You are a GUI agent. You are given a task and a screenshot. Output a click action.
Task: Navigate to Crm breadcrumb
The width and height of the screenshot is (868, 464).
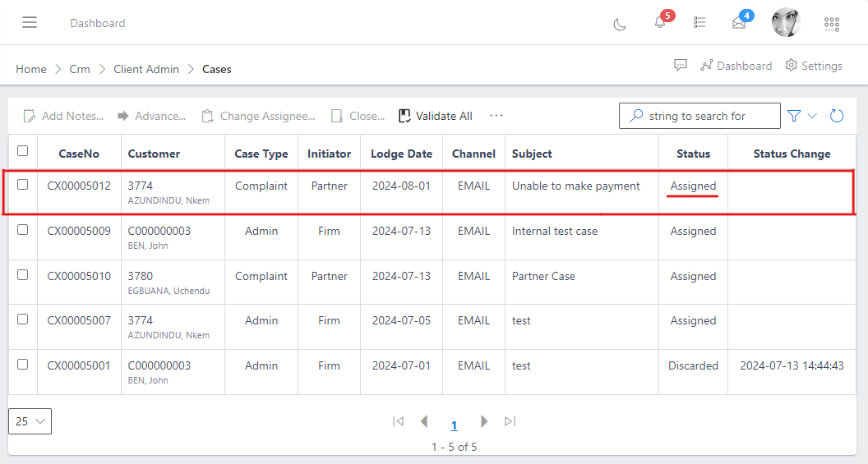[x=80, y=69]
